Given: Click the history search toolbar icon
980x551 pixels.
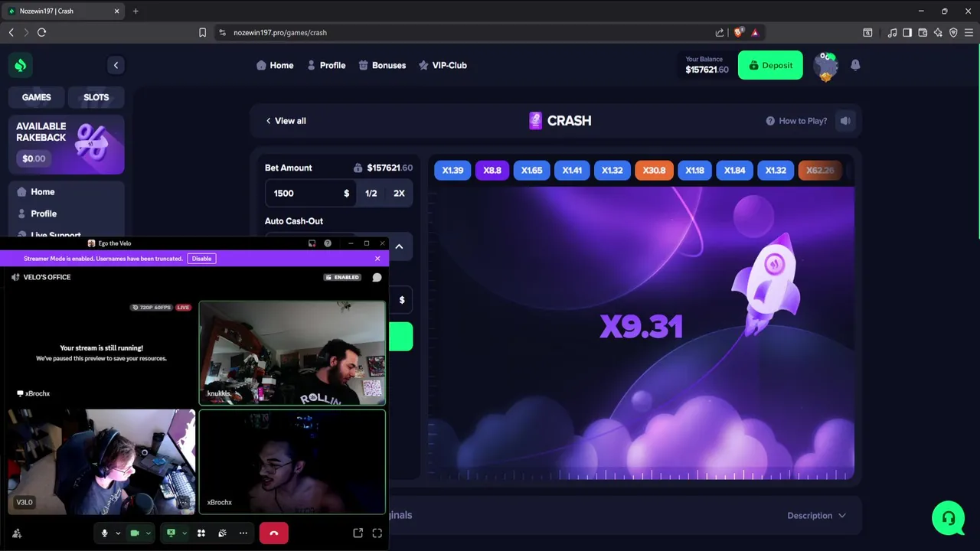Looking at the screenshot, I should [x=867, y=32].
